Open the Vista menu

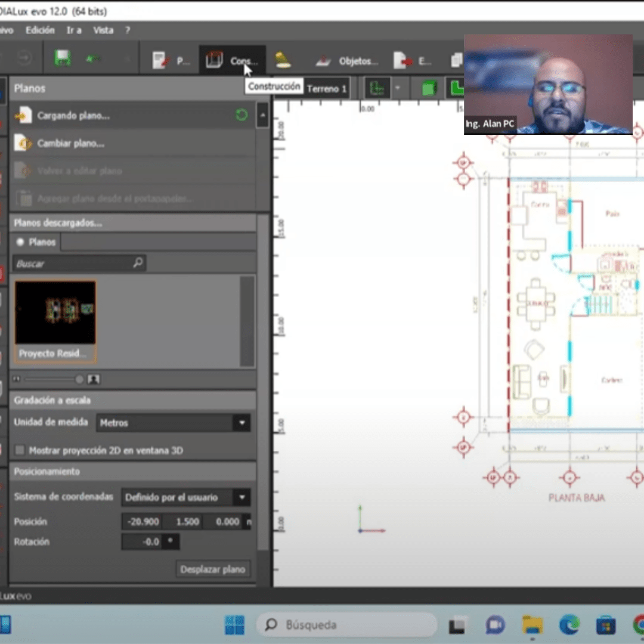[103, 30]
